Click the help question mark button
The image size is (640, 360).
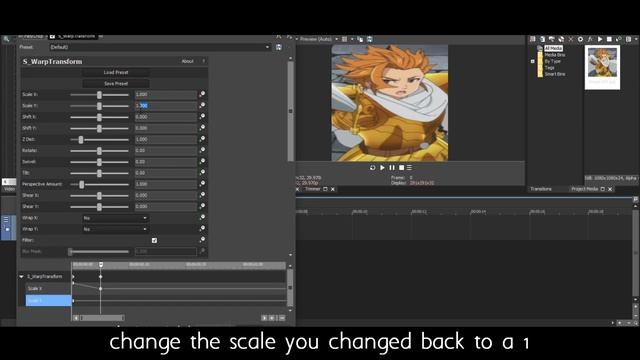(x=204, y=61)
